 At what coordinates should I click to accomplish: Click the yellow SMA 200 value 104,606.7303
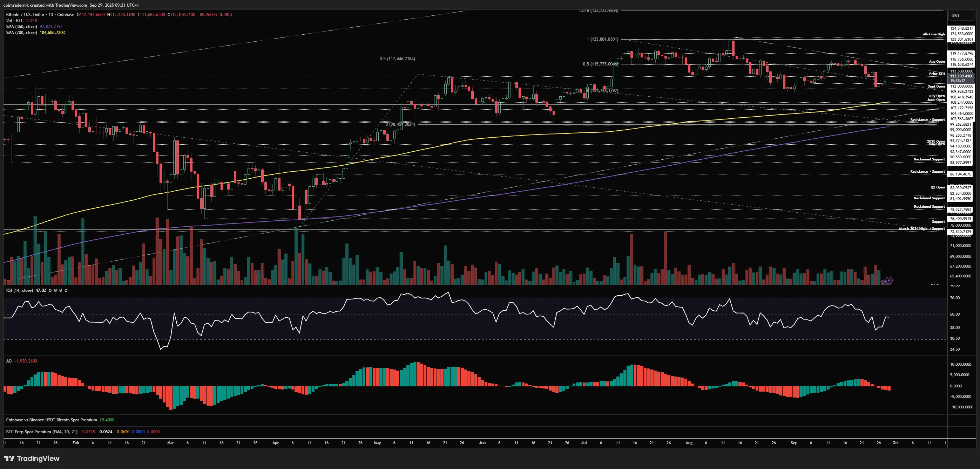click(52, 33)
